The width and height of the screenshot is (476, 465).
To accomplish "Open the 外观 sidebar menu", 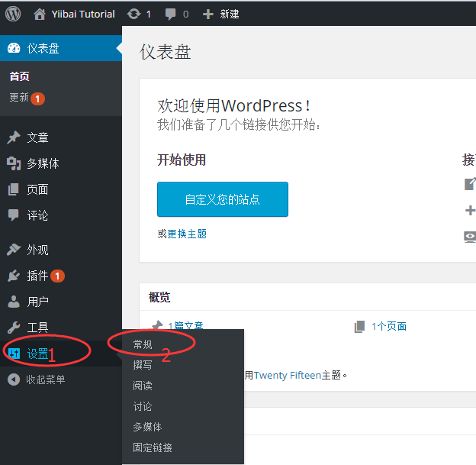I will pos(61,250).
